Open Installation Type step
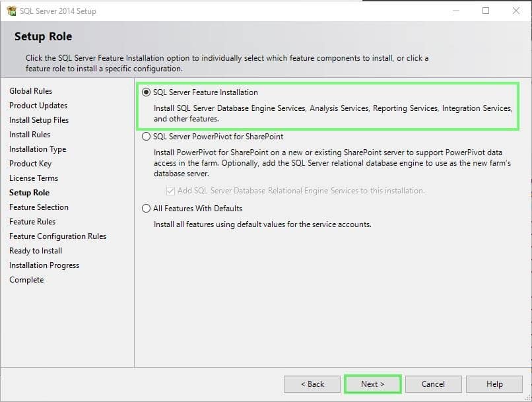Image resolution: width=532 pixels, height=402 pixels. [38, 149]
